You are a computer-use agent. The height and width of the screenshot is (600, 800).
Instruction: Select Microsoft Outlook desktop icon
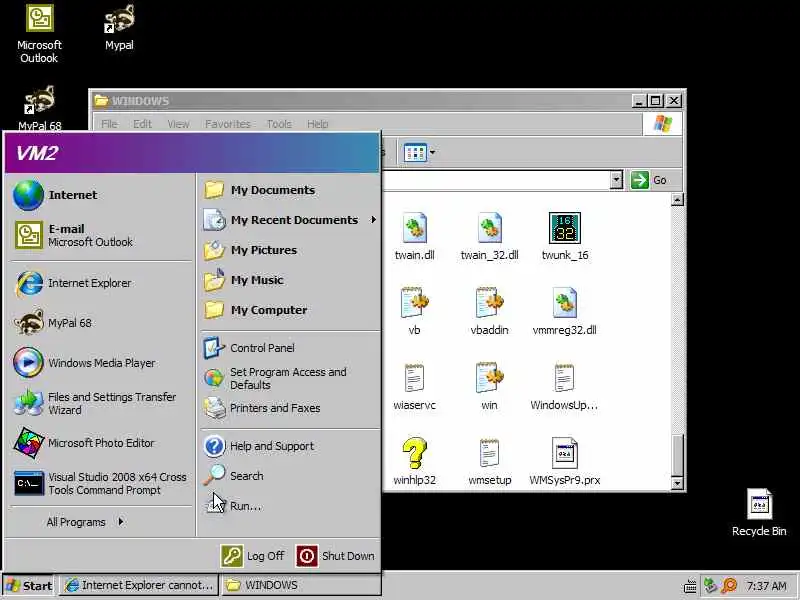pyautogui.click(x=39, y=35)
